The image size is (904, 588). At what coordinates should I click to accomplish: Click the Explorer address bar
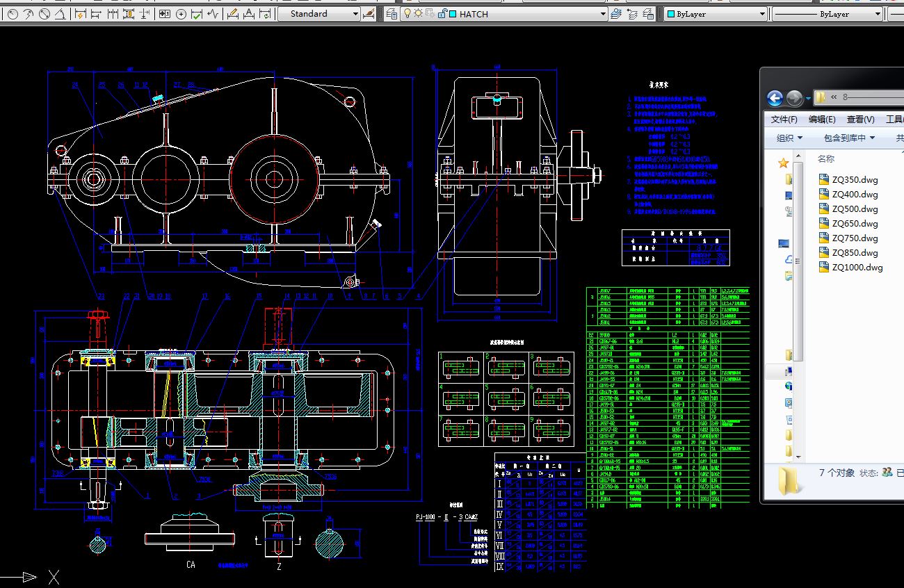(858, 97)
